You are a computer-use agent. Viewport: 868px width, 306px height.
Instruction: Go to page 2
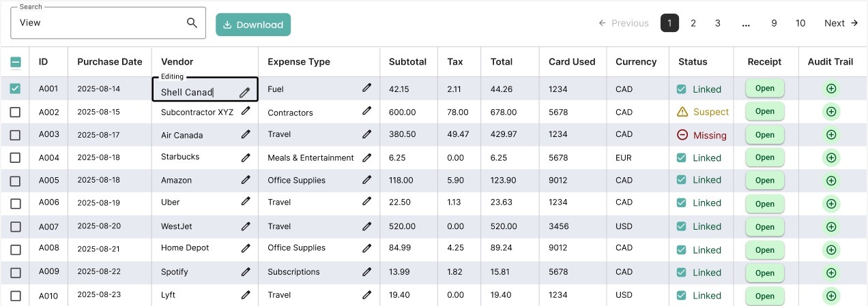tap(693, 23)
